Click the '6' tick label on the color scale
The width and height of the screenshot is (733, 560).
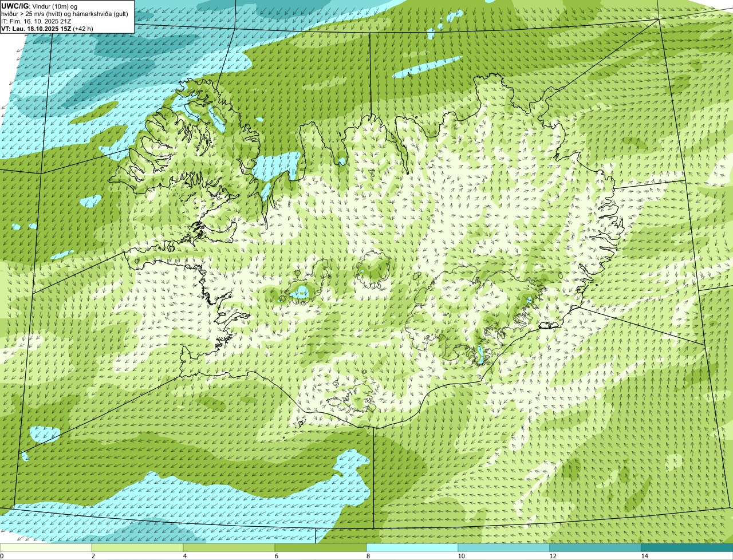point(277,556)
